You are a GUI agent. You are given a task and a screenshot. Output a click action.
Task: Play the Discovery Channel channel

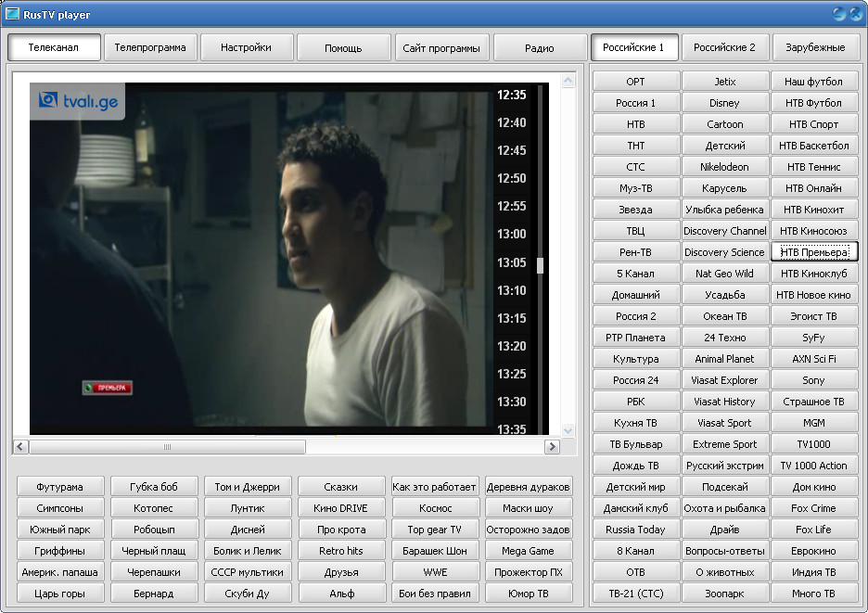tap(725, 231)
